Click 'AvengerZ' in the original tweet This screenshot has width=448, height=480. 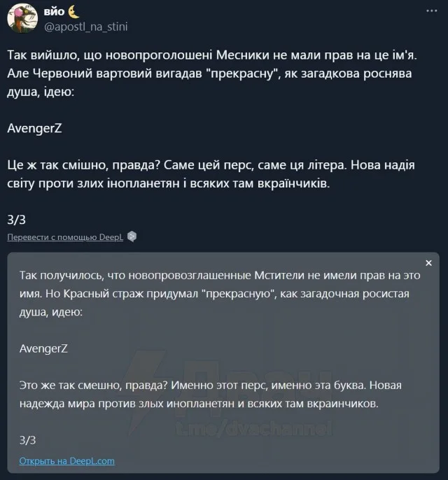(32, 129)
